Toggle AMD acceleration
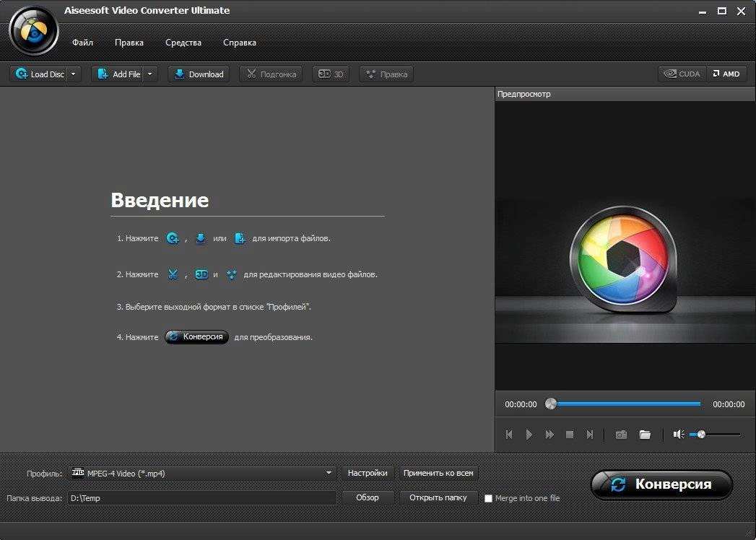Image resolution: width=756 pixels, height=540 pixels. [x=726, y=74]
